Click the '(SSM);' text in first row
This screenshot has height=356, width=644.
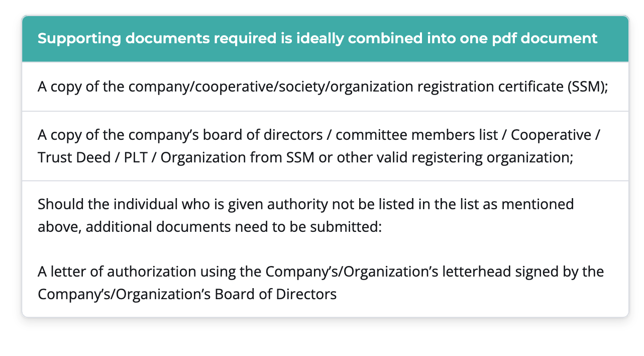[588, 87]
